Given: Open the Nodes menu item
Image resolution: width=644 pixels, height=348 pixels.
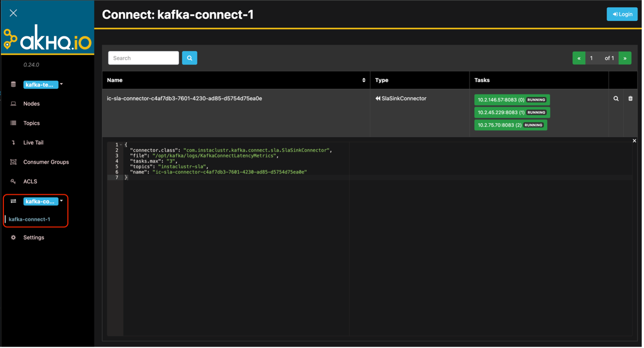Looking at the screenshot, I should (x=31, y=104).
